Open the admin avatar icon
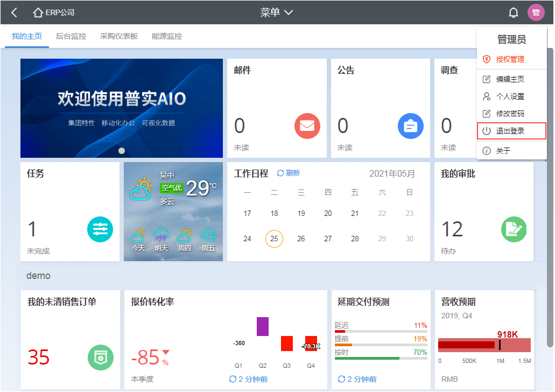The height and width of the screenshot is (392, 555). click(536, 12)
